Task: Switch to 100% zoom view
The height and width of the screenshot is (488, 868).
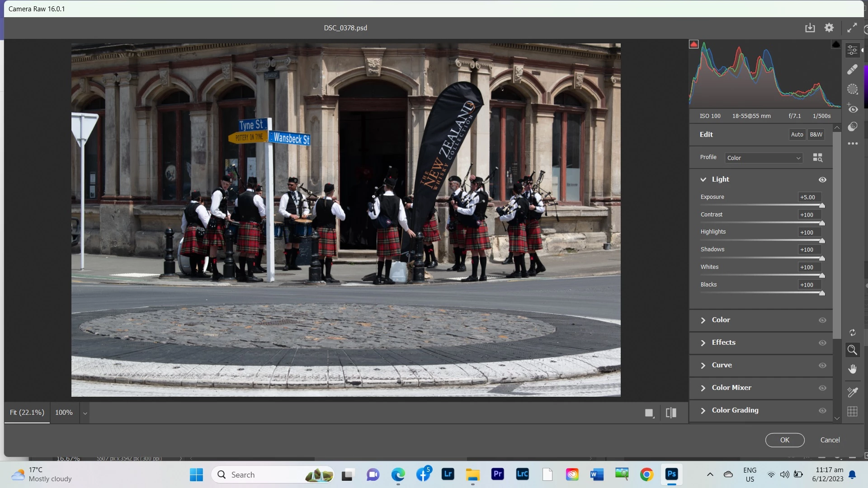Action: click(64, 413)
